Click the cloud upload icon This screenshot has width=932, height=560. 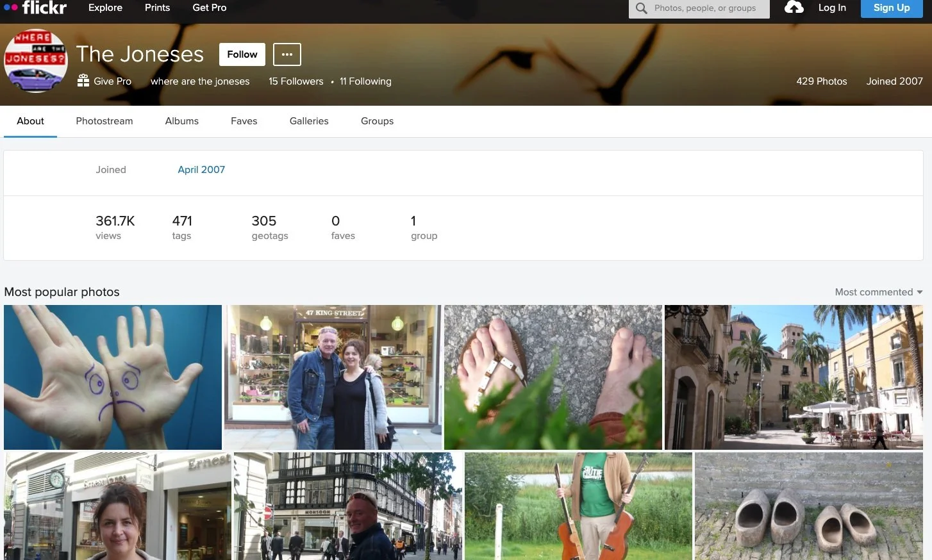point(794,8)
